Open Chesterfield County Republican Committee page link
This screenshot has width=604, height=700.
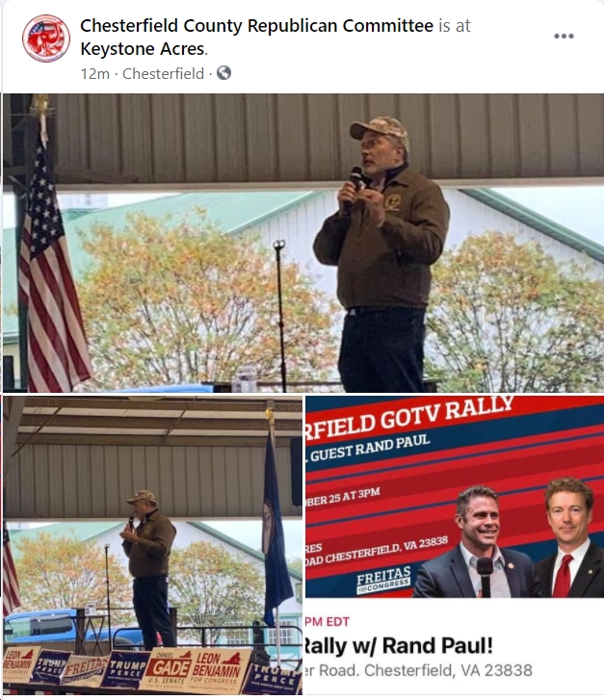(x=256, y=26)
